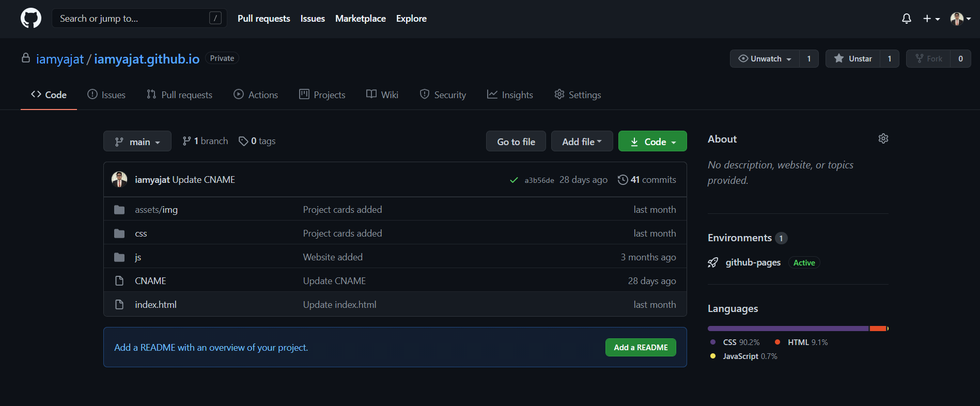The width and height of the screenshot is (980, 406).
Task: Click the css folder icon
Action: click(119, 233)
